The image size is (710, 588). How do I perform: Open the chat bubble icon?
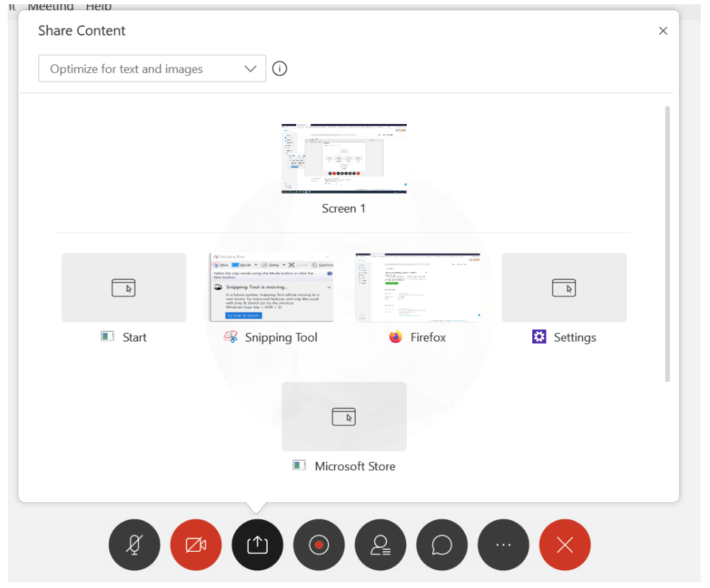[442, 545]
